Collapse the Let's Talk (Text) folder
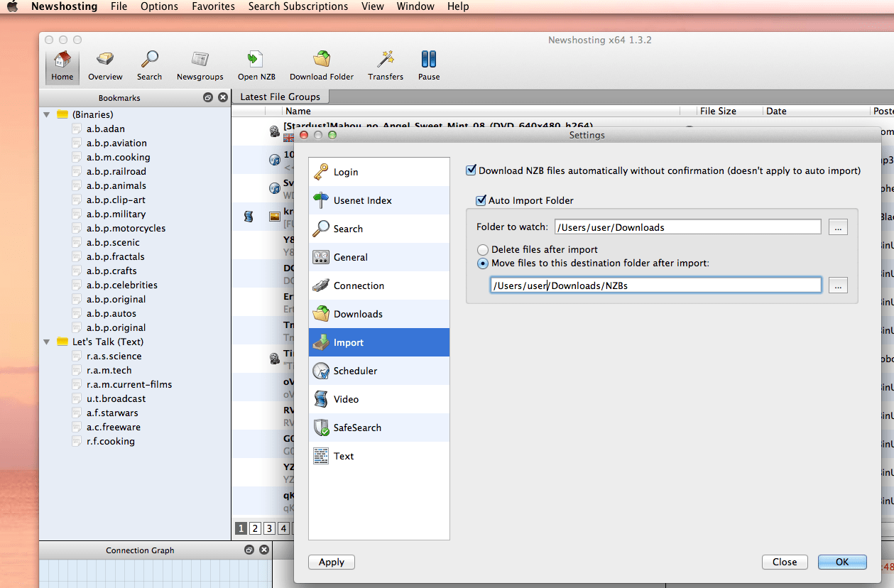The width and height of the screenshot is (894, 588). [47, 342]
